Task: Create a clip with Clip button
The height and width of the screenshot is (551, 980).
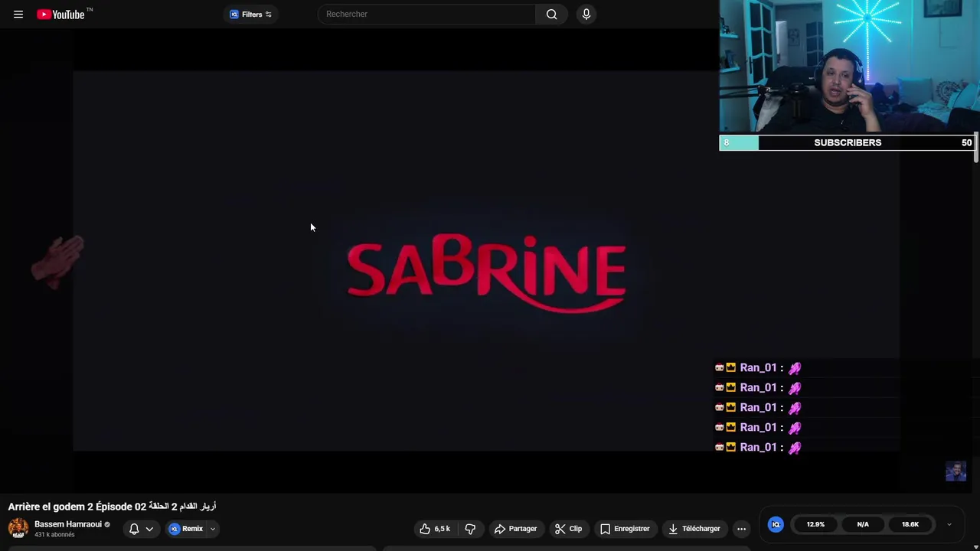Action: click(569, 529)
